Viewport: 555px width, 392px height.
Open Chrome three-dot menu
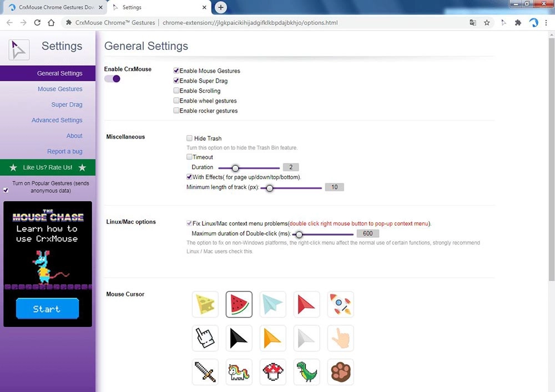(546, 23)
